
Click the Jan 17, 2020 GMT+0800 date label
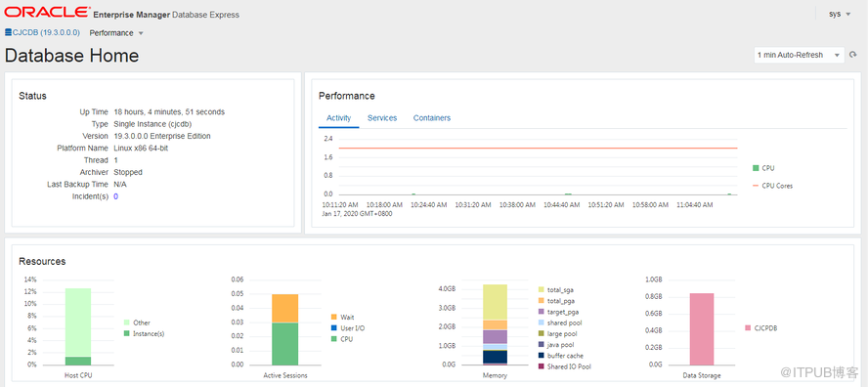(x=357, y=214)
